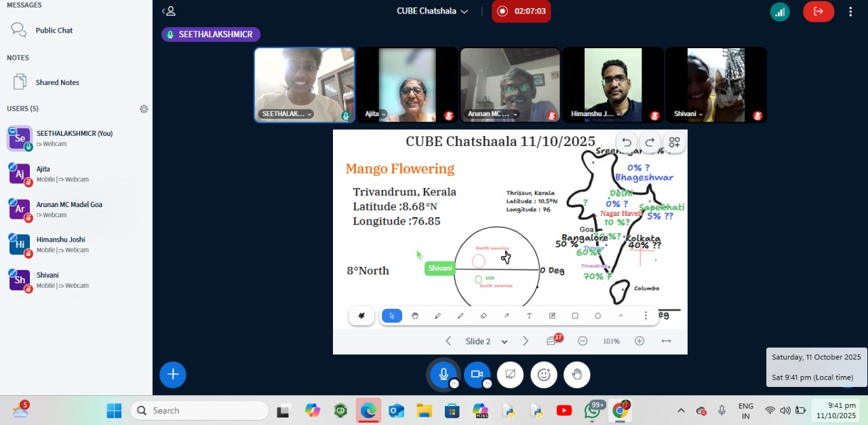Viewport: 868px width, 425px height.
Task: Expand more shapes in whiteboard toolbar
Action: click(620, 316)
